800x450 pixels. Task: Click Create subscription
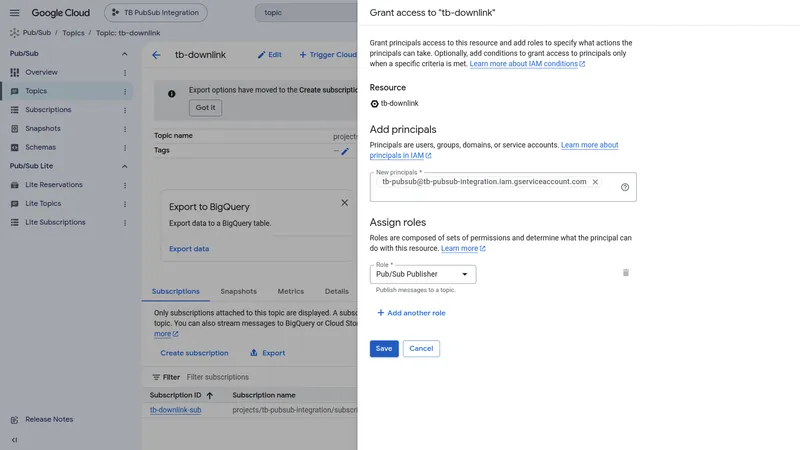194,353
